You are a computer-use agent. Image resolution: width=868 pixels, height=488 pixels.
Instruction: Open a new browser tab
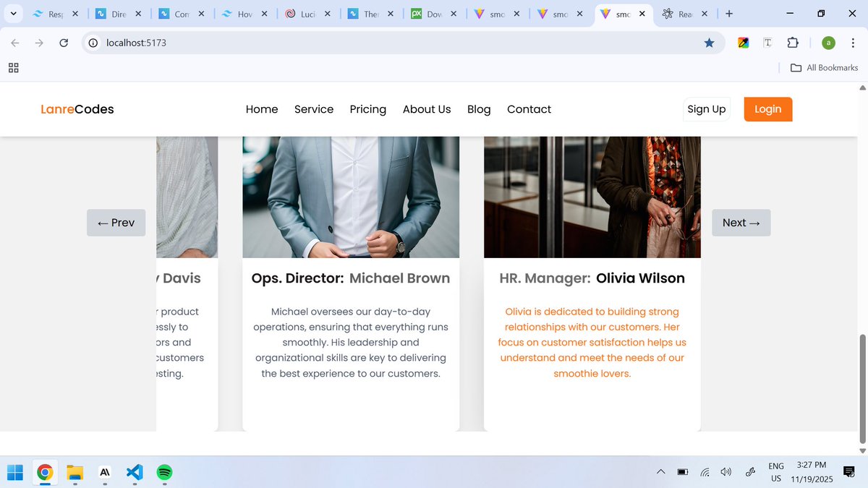point(729,14)
